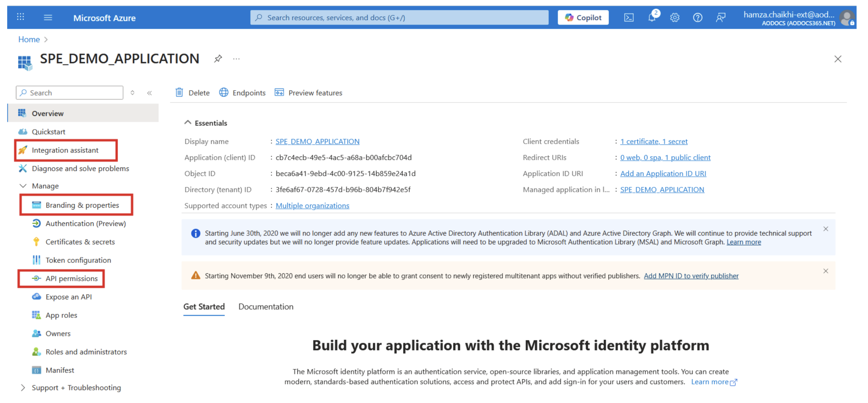Viewport: 868px width, 403px height.
Task: Collapse the left sidebar menu
Action: click(149, 93)
